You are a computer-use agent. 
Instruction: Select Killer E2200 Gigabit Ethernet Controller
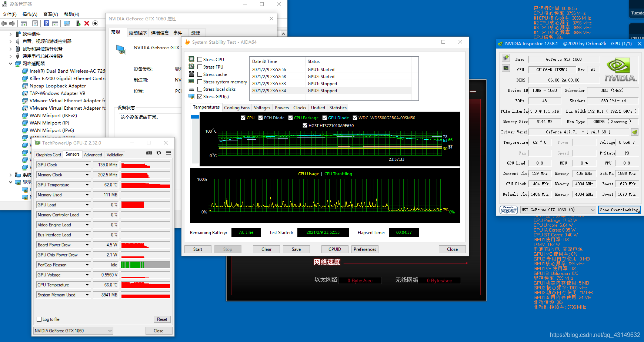pyautogui.click(x=68, y=78)
